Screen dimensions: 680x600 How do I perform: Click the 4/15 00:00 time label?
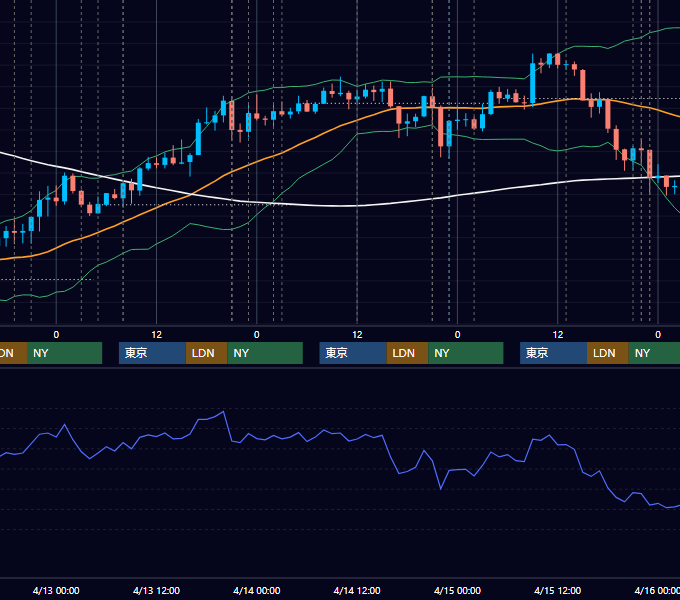[x=457, y=590]
